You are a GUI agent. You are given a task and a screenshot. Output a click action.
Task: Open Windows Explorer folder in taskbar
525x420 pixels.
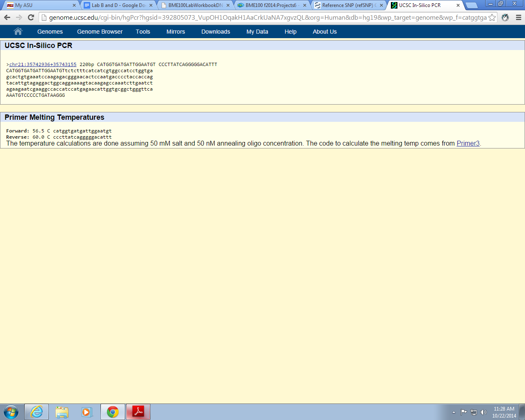click(x=62, y=412)
